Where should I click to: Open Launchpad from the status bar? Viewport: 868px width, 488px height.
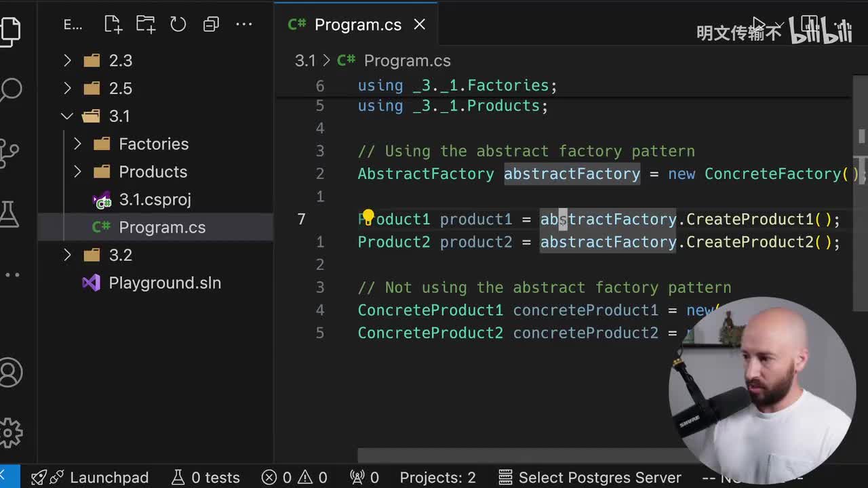[90, 477]
